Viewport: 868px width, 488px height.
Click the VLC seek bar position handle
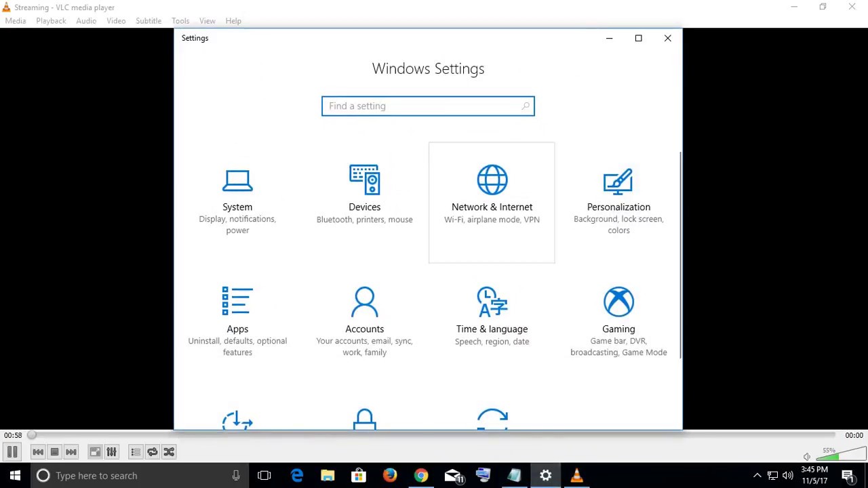coord(32,436)
